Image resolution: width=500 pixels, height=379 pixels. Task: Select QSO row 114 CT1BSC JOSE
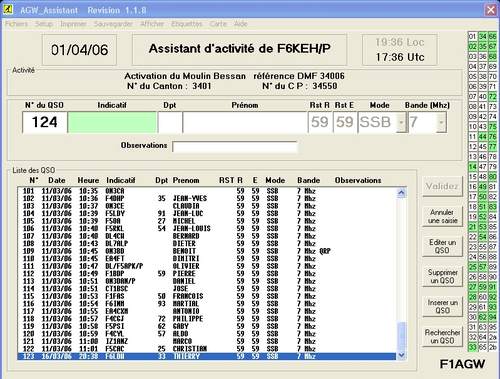click(207, 289)
